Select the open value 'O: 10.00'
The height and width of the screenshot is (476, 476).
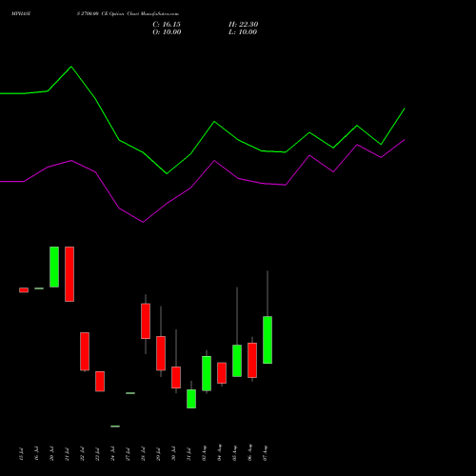(x=167, y=32)
